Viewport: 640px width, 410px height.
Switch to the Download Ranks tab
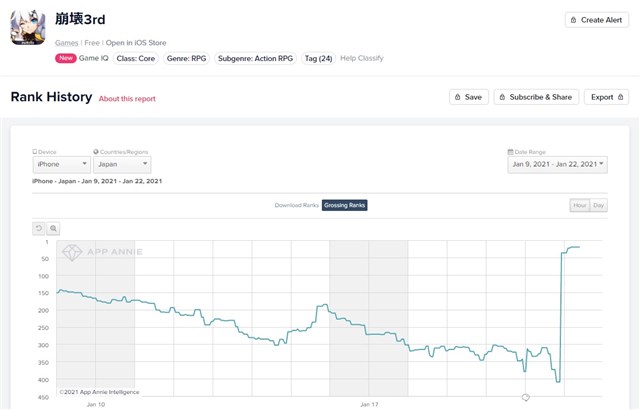[x=297, y=205]
